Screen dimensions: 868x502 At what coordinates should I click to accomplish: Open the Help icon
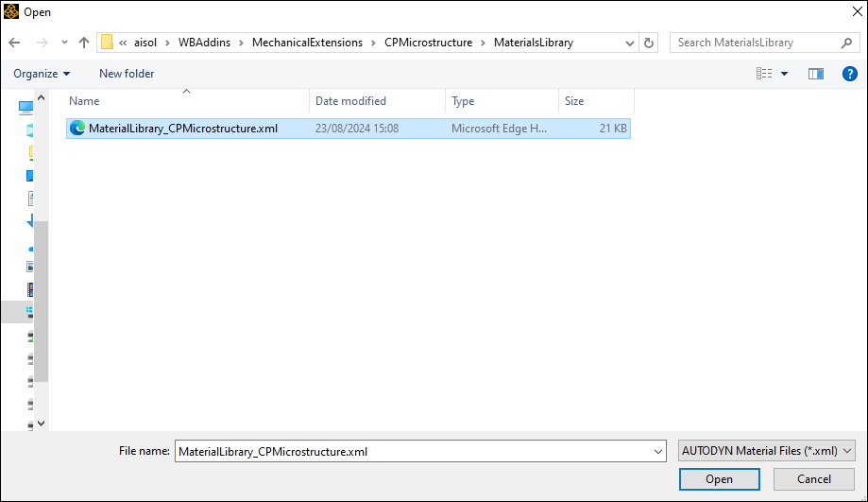(850, 74)
